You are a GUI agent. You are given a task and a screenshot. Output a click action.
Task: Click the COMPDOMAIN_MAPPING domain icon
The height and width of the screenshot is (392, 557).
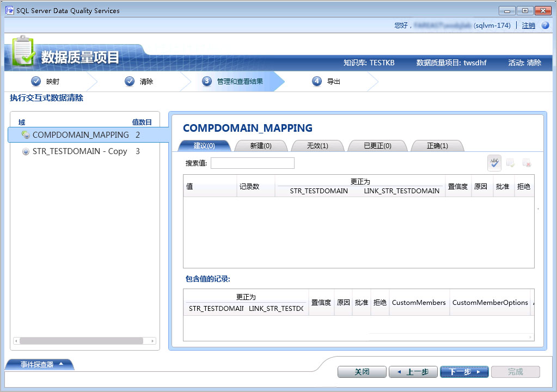pyautogui.click(x=26, y=135)
